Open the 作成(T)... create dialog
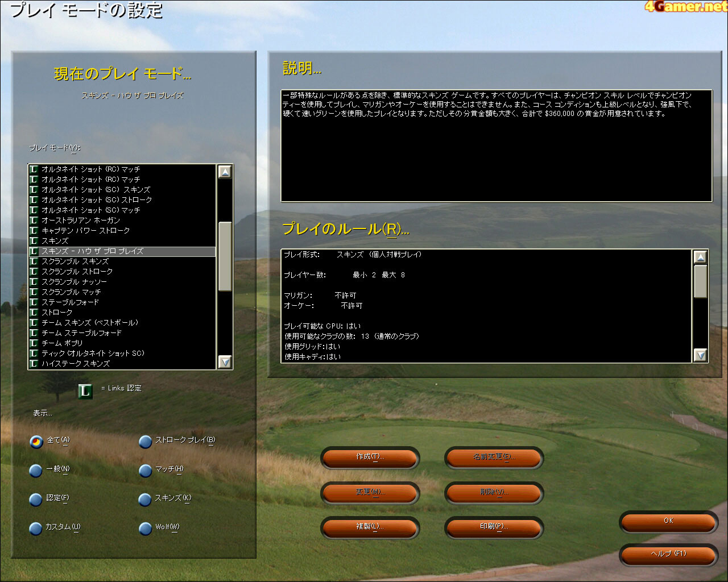728x582 pixels. coord(370,458)
